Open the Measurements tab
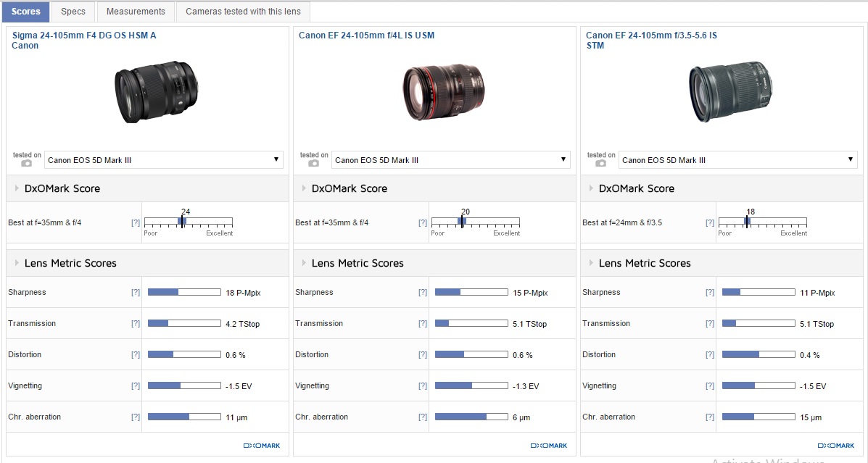This screenshot has width=868, height=463. point(136,12)
